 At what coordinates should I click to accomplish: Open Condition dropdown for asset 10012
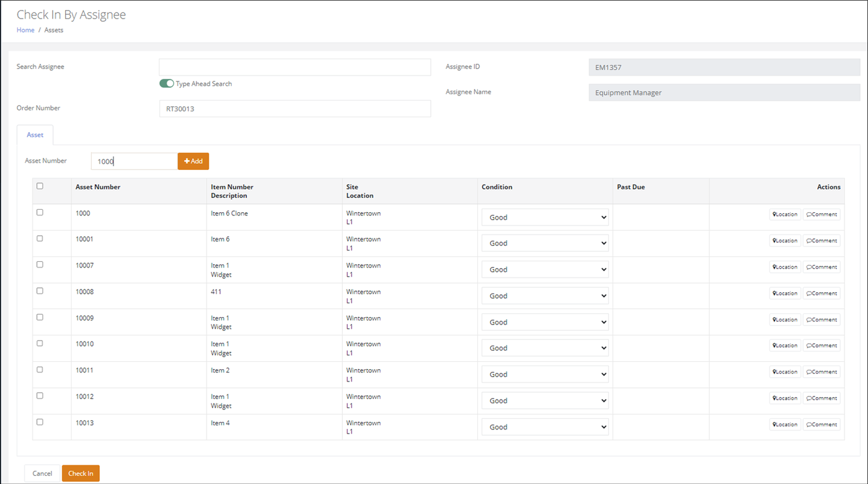pyautogui.click(x=545, y=401)
